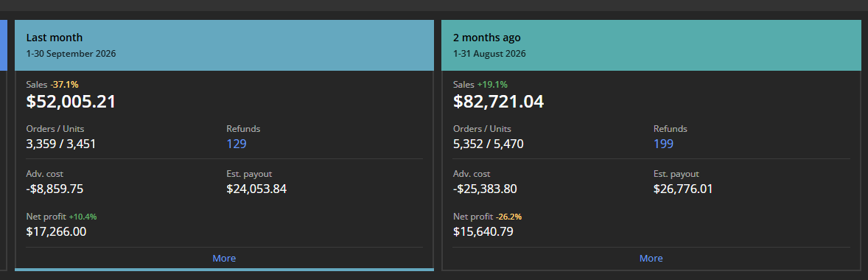Click net profit $15,640.79

[x=483, y=231]
